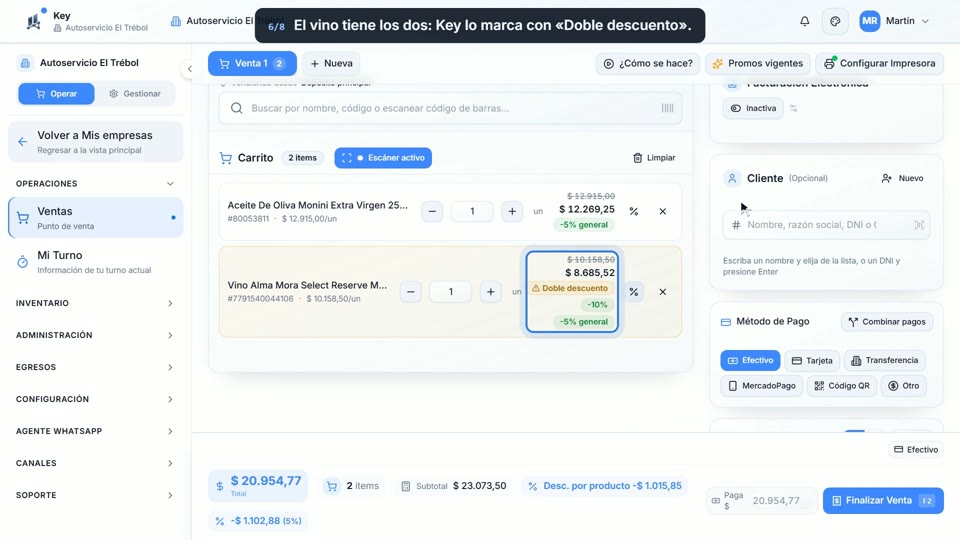
Task: Select Efectivo payment method
Action: point(750,361)
